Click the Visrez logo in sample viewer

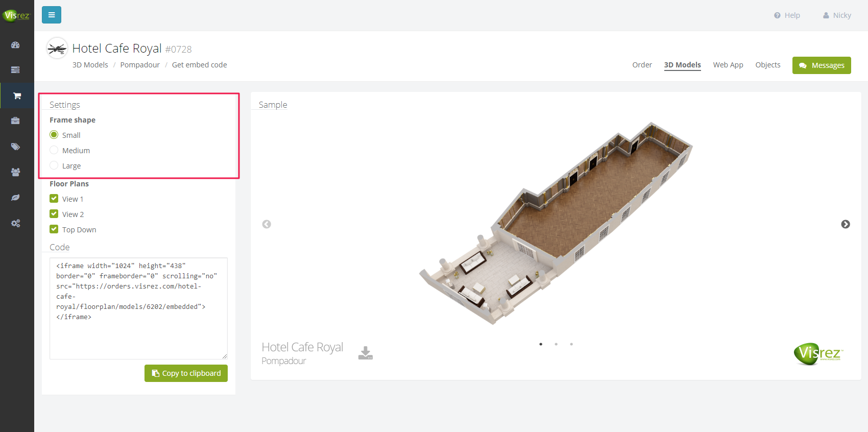click(818, 353)
